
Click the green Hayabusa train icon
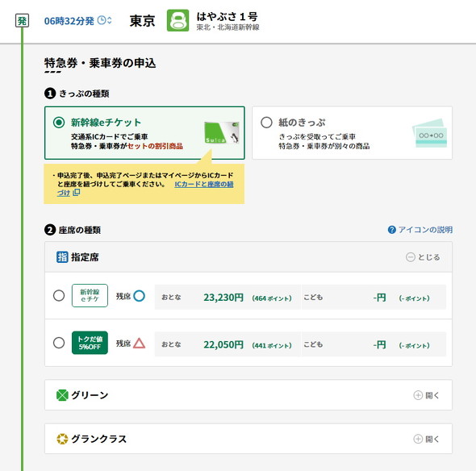coord(177,21)
